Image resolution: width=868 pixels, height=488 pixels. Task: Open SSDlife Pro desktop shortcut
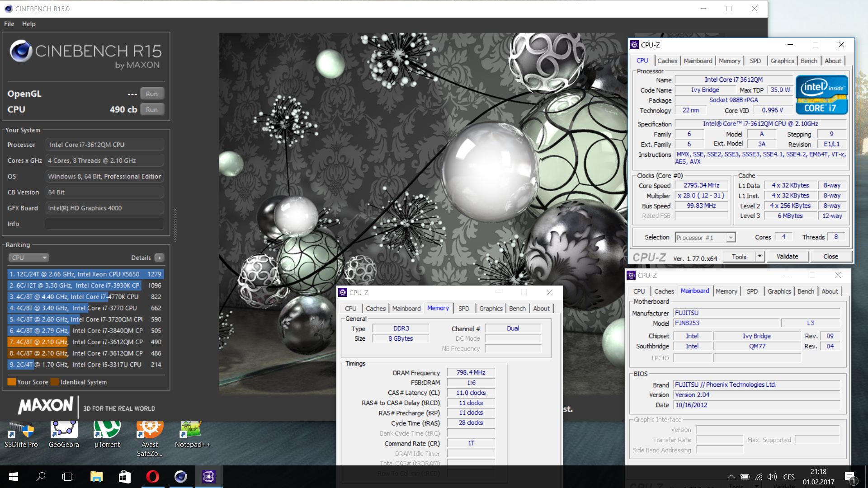click(21, 435)
